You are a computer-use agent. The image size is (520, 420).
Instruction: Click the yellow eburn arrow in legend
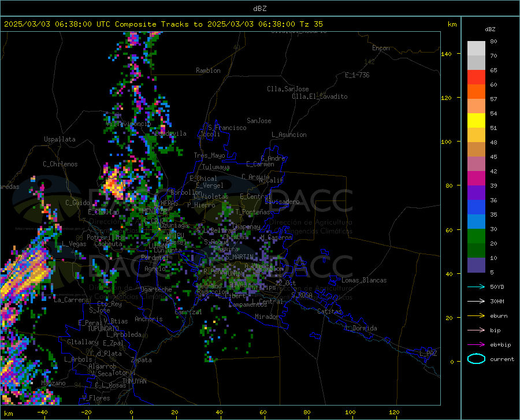[476, 316]
